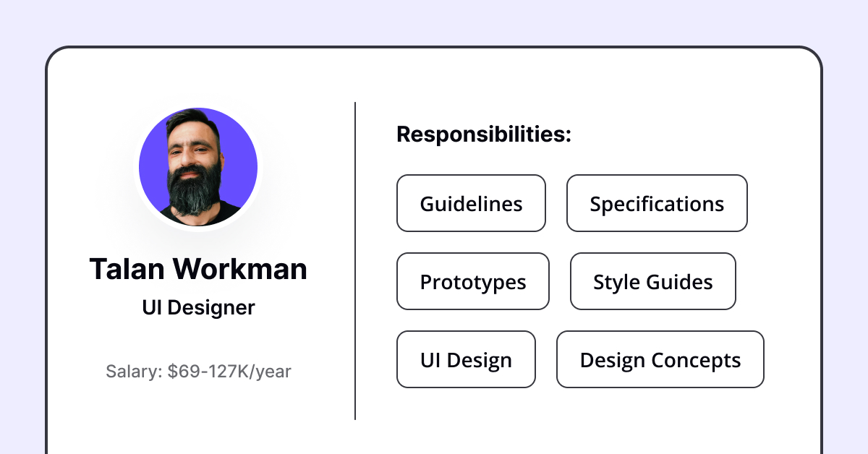Click the UI Designer job title
The width and height of the screenshot is (868, 454).
point(198,308)
